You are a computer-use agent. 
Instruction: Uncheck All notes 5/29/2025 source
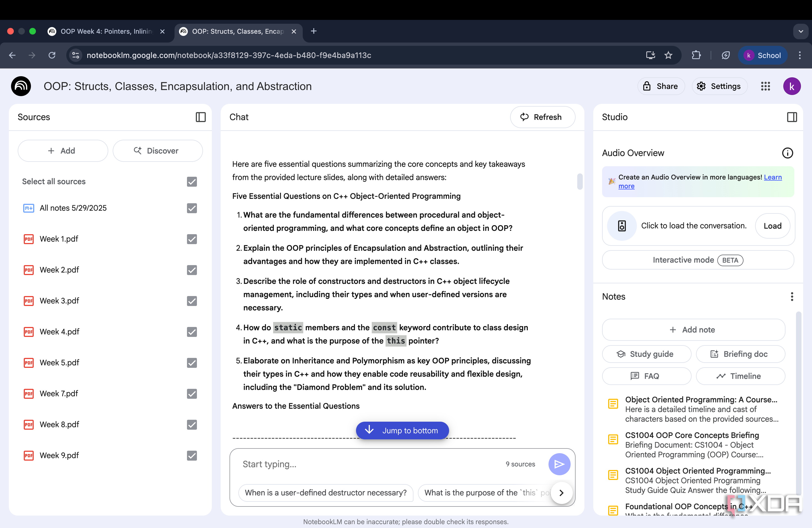pos(192,208)
